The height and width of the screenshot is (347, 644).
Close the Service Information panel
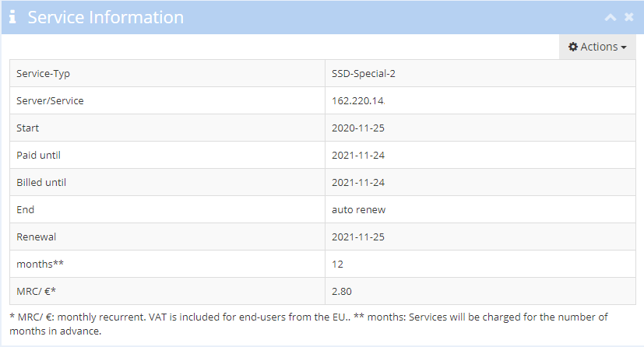tap(628, 17)
